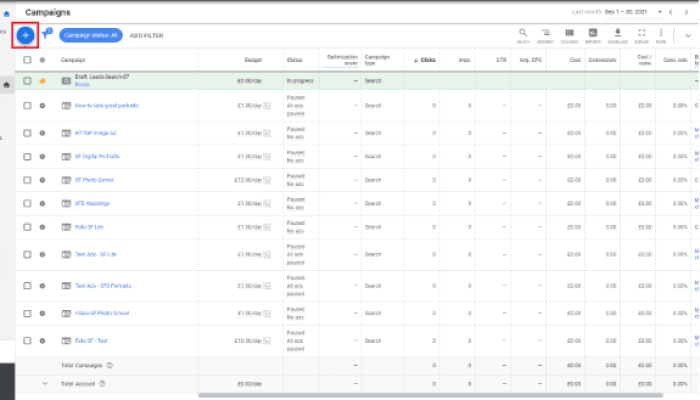Check the Folio SF Lite row checkbox
Screen dimensions: 700x400
tap(27, 227)
